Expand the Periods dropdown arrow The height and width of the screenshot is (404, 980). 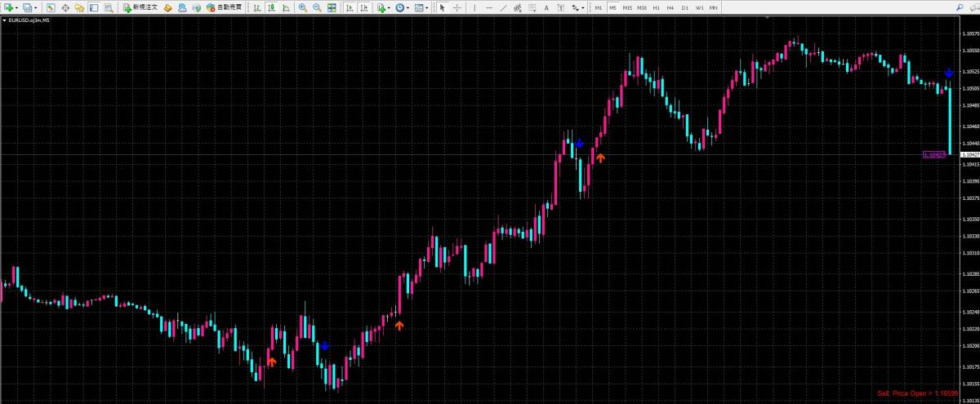tap(408, 7)
